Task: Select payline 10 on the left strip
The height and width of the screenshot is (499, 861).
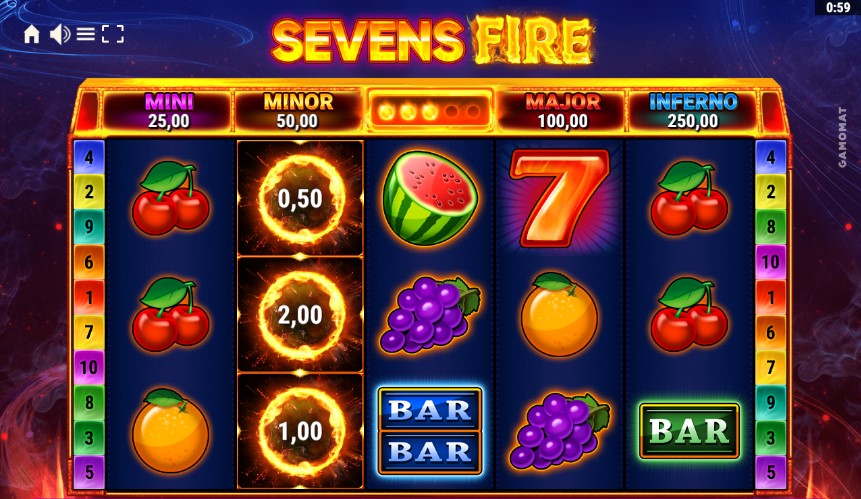Action: (89, 367)
